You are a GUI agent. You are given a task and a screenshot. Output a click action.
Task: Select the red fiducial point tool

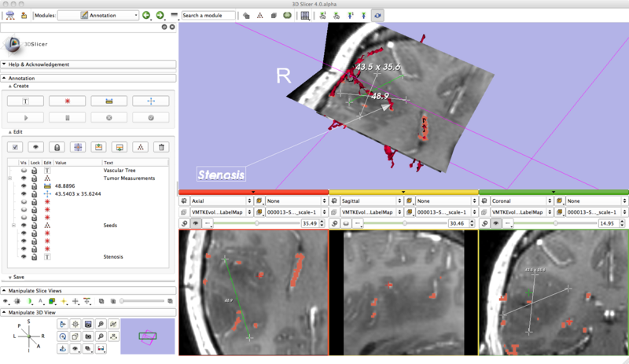click(x=67, y=101)
